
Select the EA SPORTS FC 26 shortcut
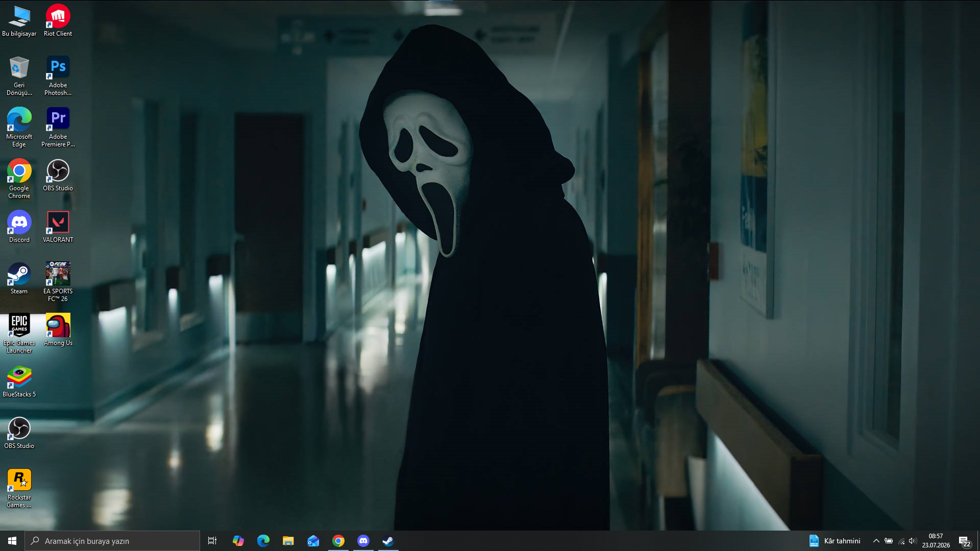(58, 282)
